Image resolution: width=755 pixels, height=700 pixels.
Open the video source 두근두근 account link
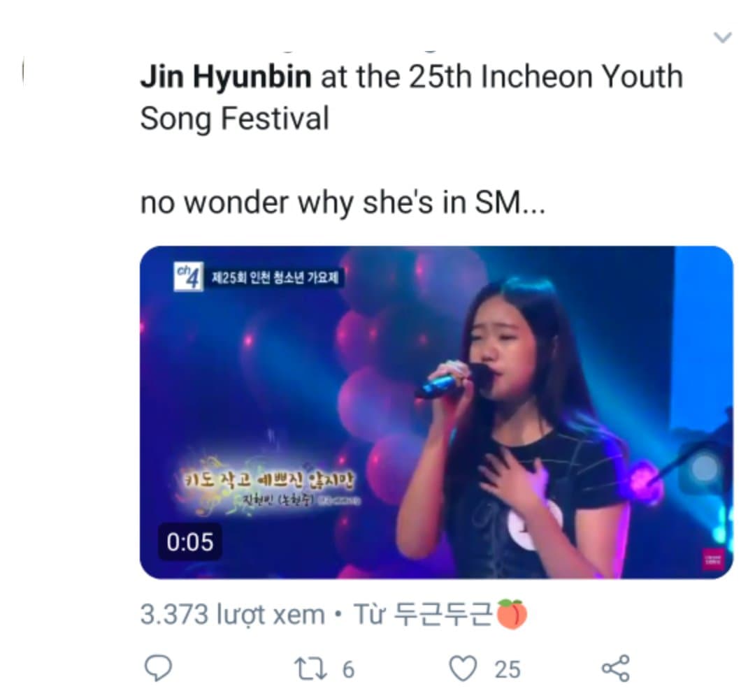[x=443, y=614]
